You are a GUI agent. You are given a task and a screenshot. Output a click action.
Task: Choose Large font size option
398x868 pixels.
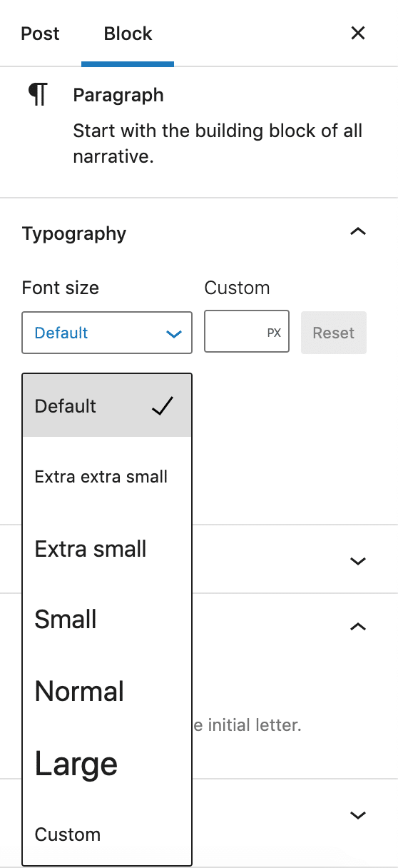point(107,764)
